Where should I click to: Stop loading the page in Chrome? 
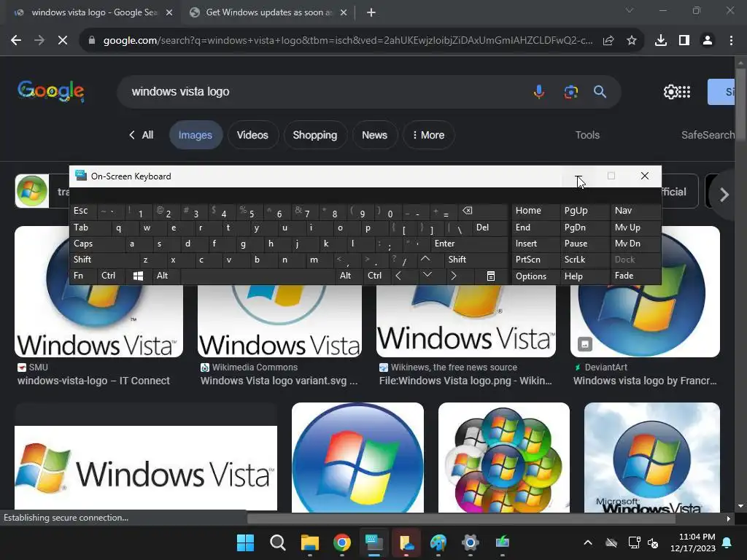(63, 41)
